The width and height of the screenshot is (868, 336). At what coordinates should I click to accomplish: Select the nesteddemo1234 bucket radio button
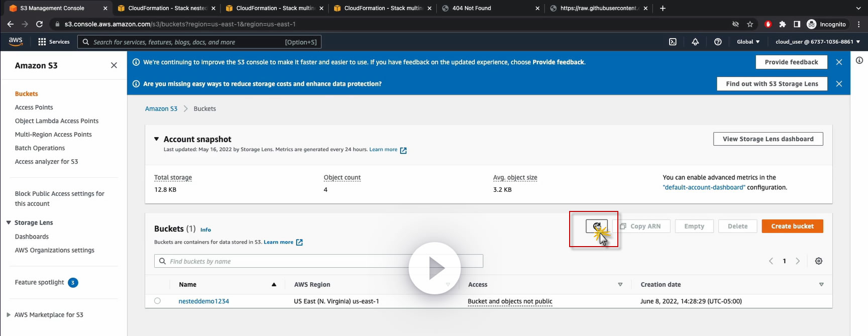[158, 301]
